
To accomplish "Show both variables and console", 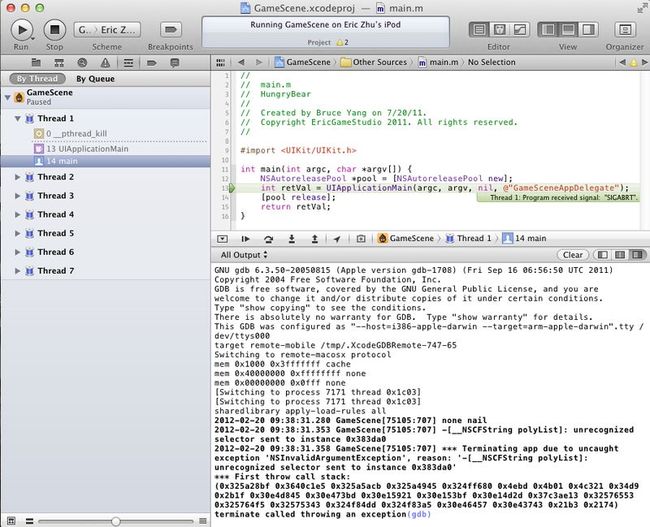I will (x=620, y=255).
